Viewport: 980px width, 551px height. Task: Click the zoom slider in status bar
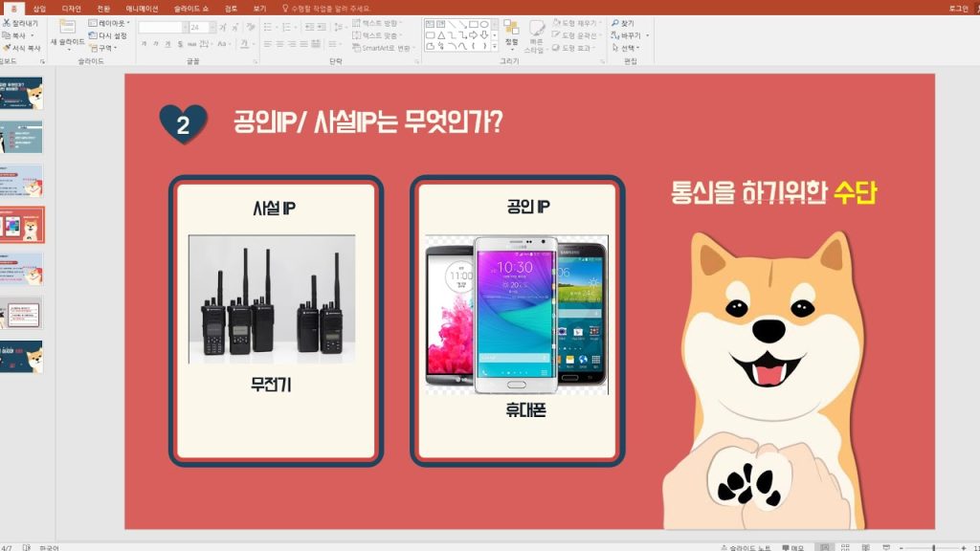pos(933,548)
